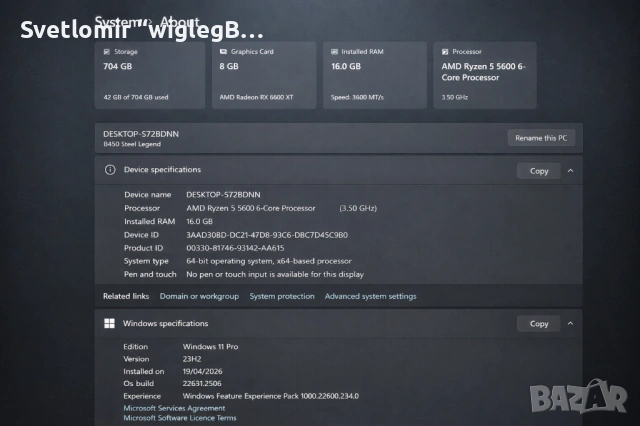Click the Windows specifications heading
This screenshot has height=426, width=640.
tap(165, 324)
